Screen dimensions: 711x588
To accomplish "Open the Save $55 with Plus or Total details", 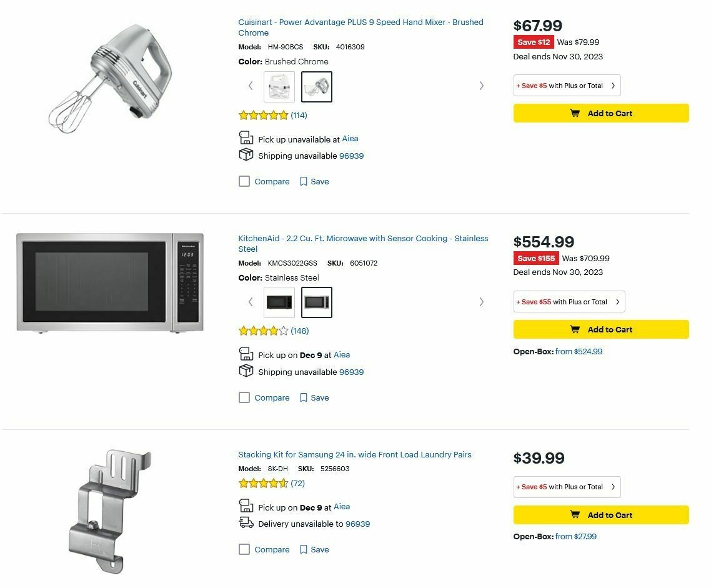I will (x=569, y=302).
